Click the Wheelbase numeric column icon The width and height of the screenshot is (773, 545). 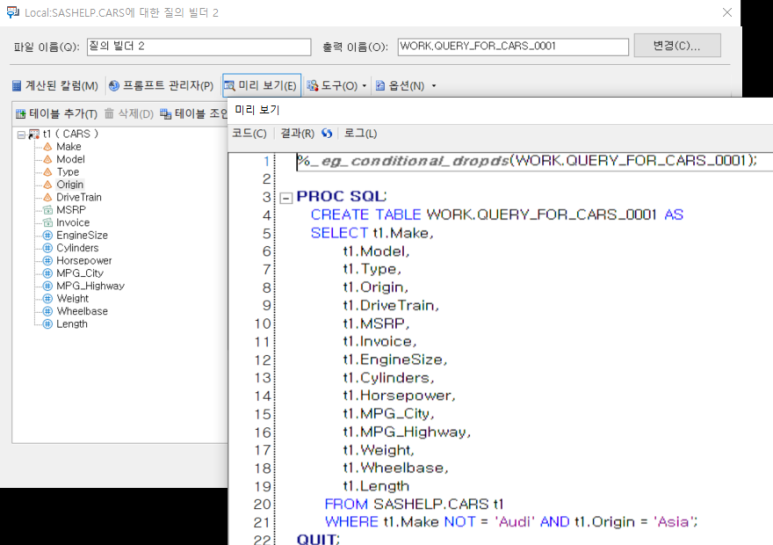(47, 311)
